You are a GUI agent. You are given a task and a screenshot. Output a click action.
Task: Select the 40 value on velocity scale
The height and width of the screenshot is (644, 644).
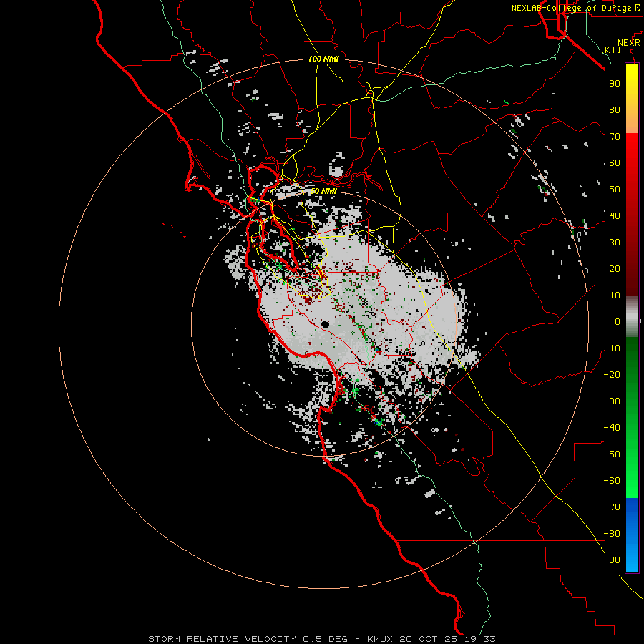click(615, 215)
